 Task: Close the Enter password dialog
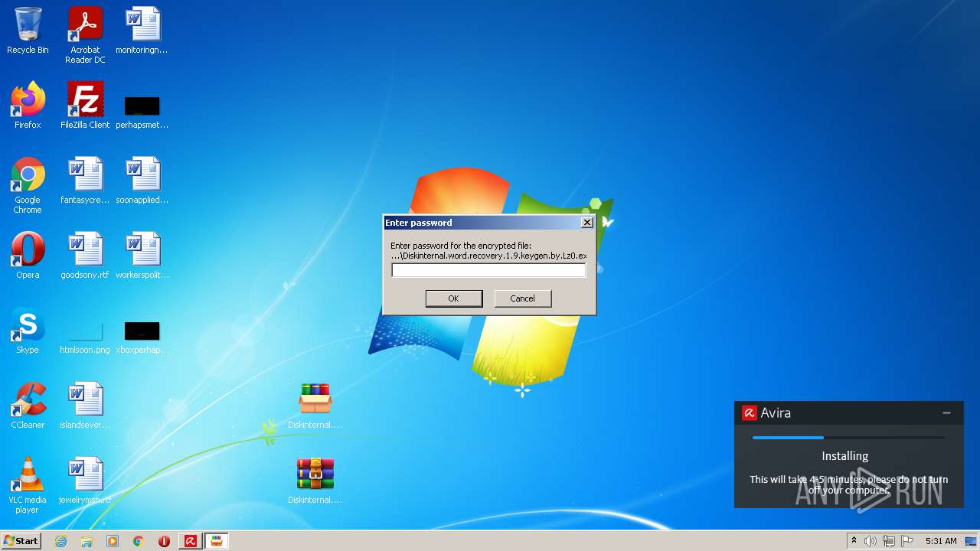point(587,223)
